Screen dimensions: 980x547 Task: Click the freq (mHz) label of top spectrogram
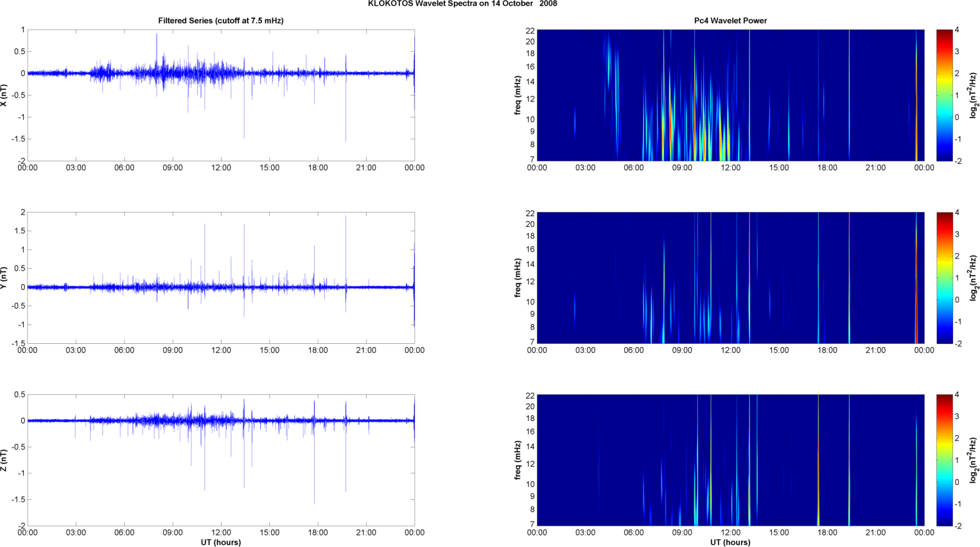tap(518, 95)
